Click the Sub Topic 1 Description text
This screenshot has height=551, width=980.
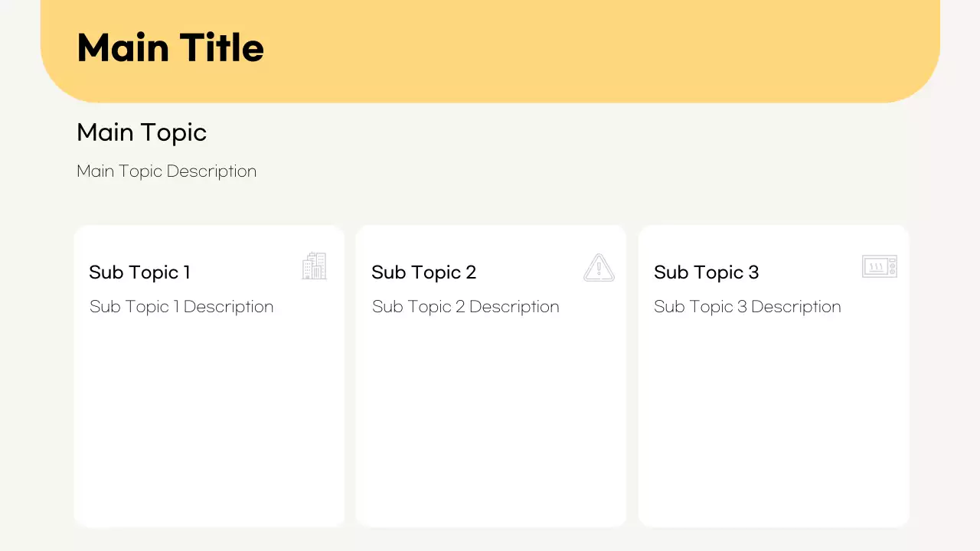(181, 307)
